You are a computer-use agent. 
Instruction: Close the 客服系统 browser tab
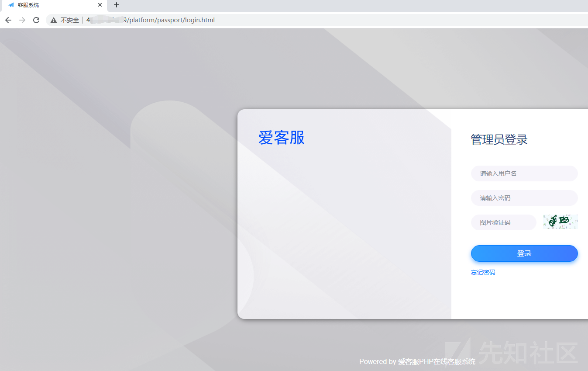click(x=100, y=5)
